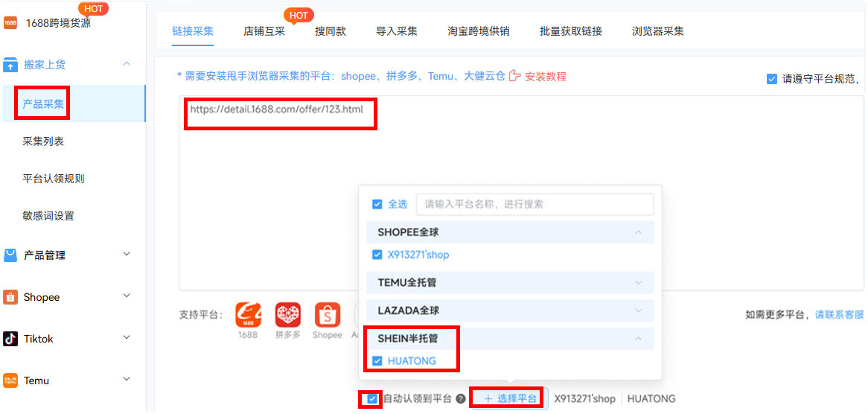Click the pointing hand icon by 安装教程
The image size is (868, 414).
coord(515,76)
